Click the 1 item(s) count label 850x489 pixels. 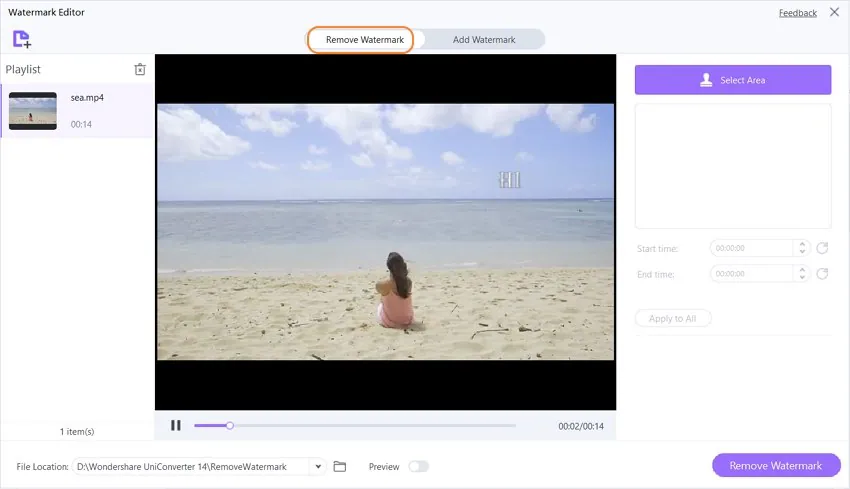(x=77, y=432)
